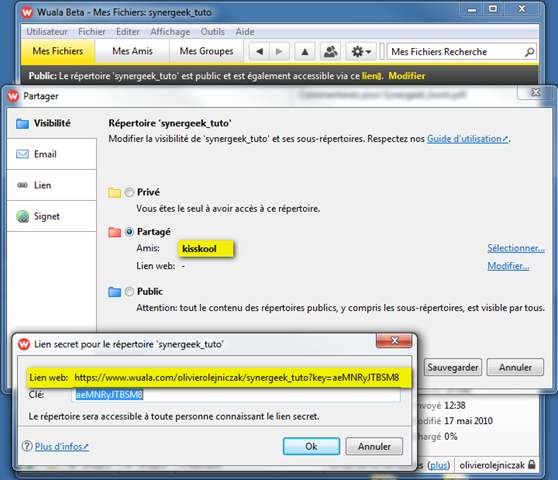Image resolution: width=558 pixels, height=480 pixels.
Task: Click the Modifier... link for Lien web
Action: 508,266
